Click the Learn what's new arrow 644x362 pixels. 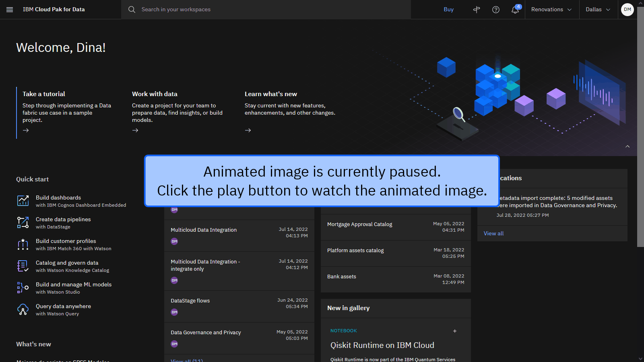click(x=248, y=130)
